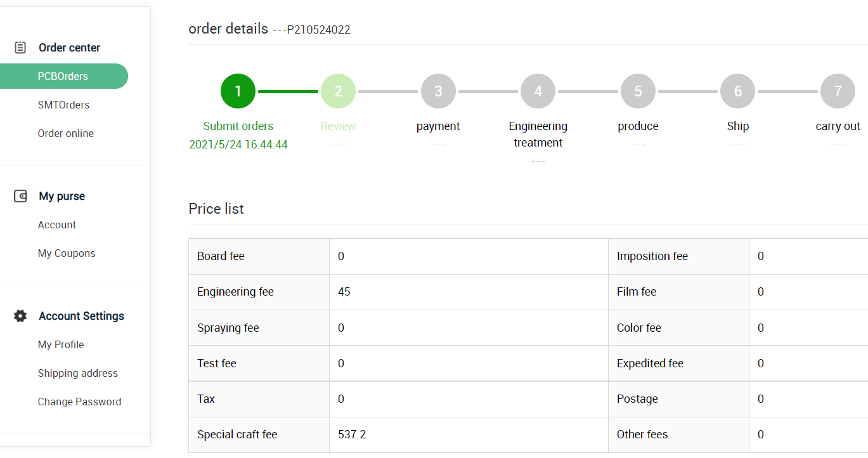Click step 4 Engineering treatment circle
The image size is (868, 458).
[538, 91]
